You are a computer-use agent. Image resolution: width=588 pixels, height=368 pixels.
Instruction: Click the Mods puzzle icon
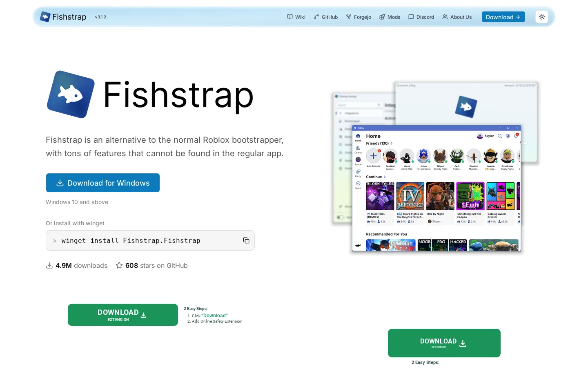[382, 17]
